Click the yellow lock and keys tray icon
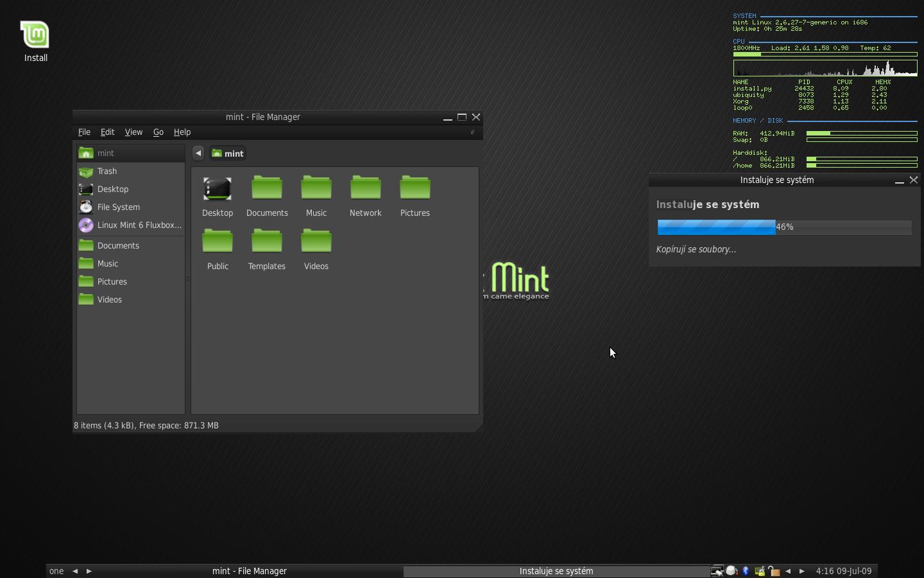This screenshot has height=578, width=924. coord(760,571)
